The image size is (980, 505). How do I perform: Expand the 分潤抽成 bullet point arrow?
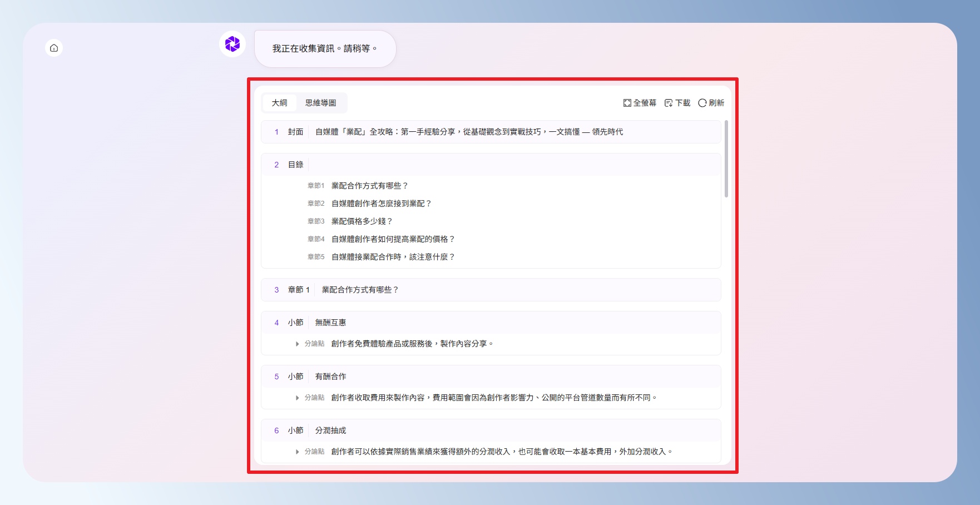pos(298,452)
